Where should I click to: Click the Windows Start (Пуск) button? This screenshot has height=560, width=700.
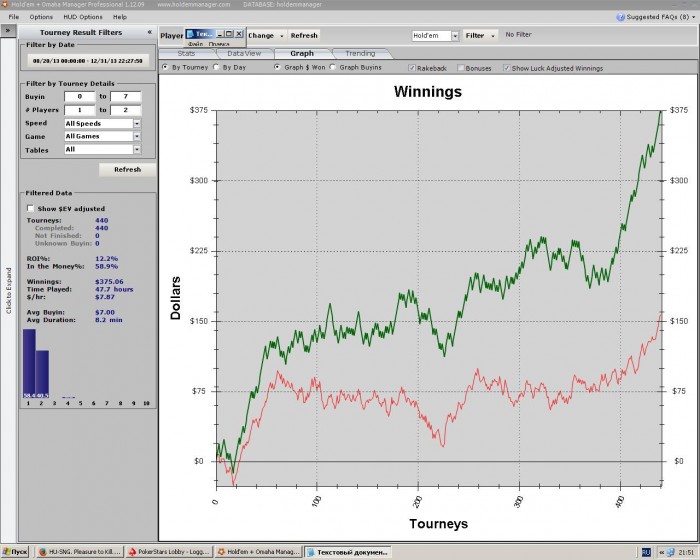(15, 552)
